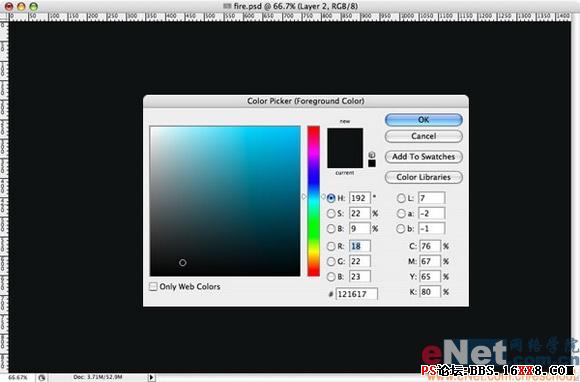Screen dimensions: 580x382
Task: Click the status bar preview icon
Action: click(x=42, y=378)
